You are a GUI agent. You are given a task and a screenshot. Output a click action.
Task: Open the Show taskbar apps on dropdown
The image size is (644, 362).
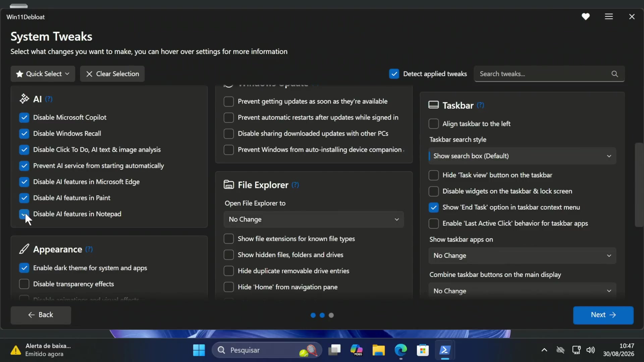tap(522, 255)
